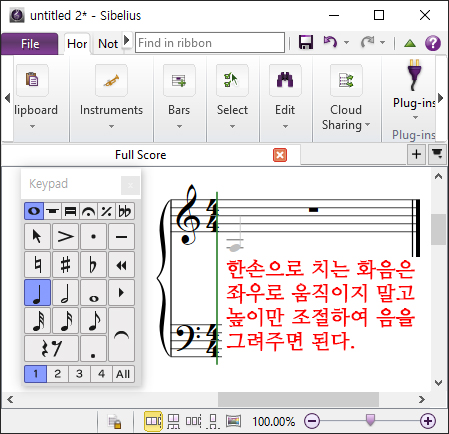Click the vertical scrollbar thumb
This screenshot has height=434, width=449.
(438, 230)
